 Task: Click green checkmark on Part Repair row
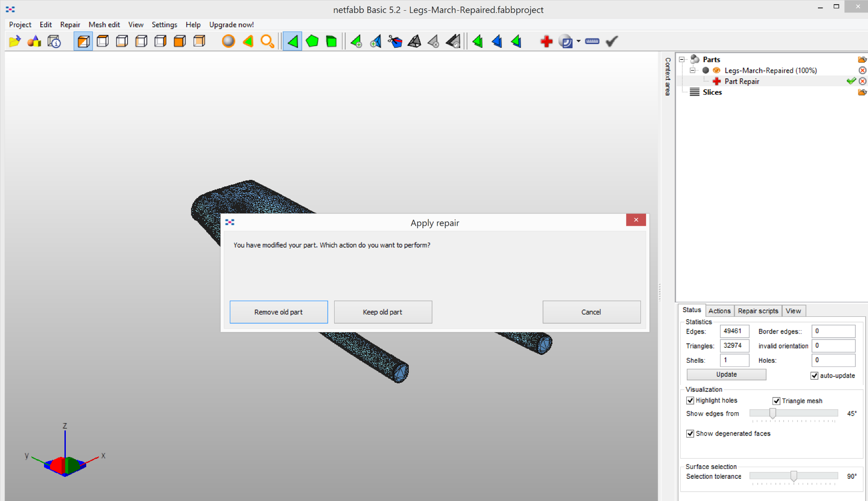coord(851,81)
